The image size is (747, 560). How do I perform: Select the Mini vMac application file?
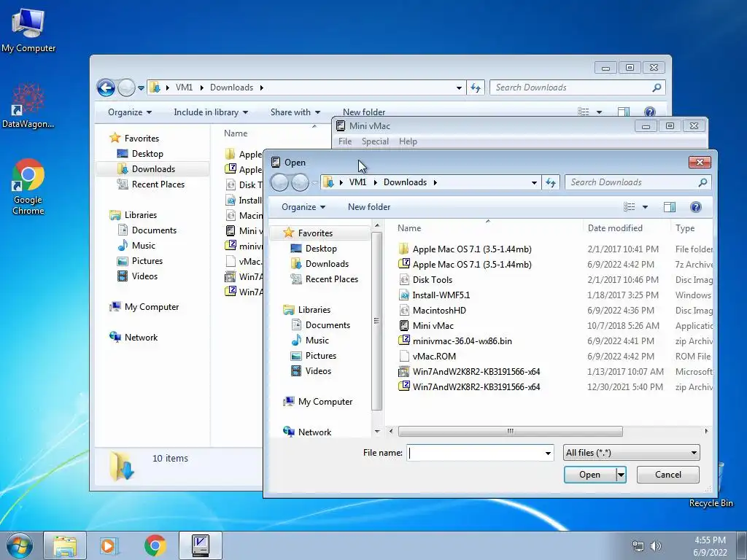pos(426,326)
